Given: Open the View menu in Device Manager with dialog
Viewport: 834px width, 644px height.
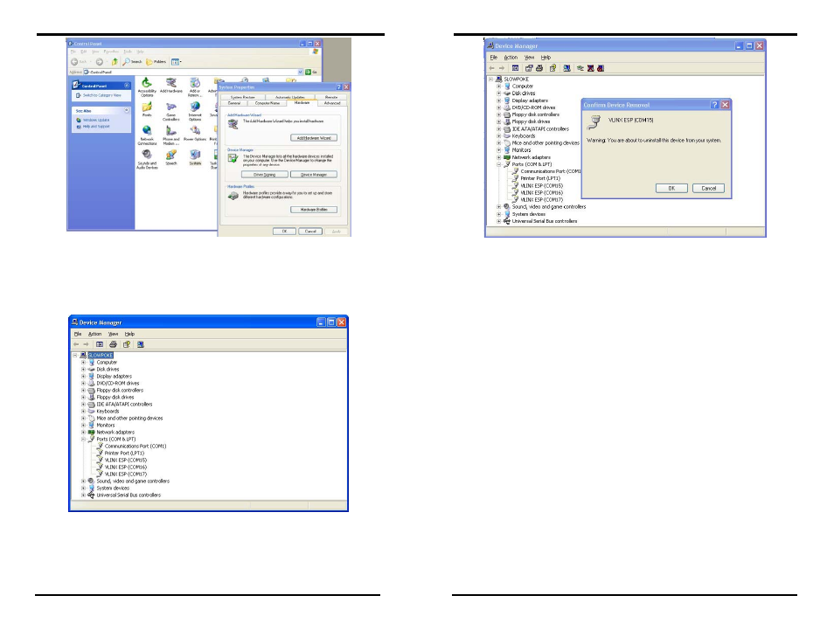Looking at the screenshot, I should (529, 58).
